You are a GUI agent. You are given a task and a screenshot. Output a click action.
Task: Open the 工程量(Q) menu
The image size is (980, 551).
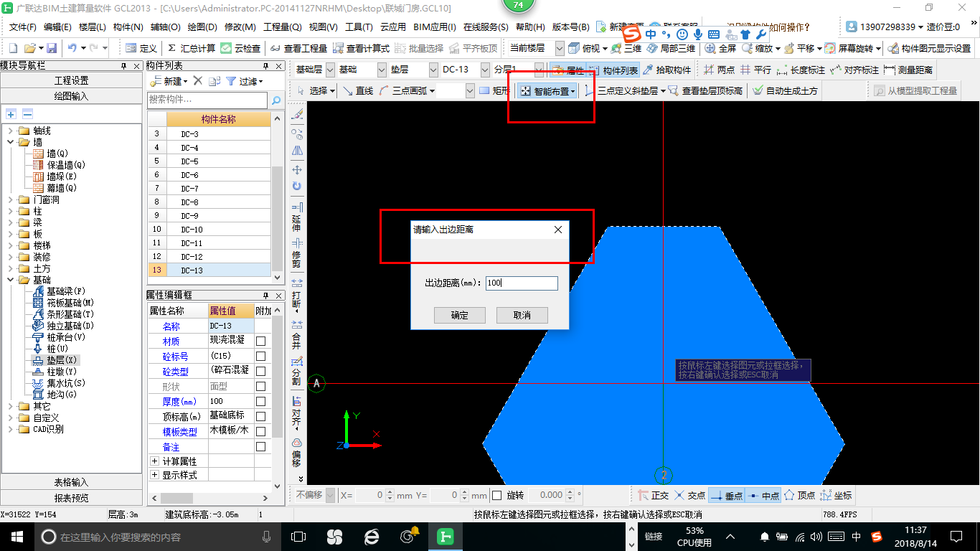pos(283,27)
